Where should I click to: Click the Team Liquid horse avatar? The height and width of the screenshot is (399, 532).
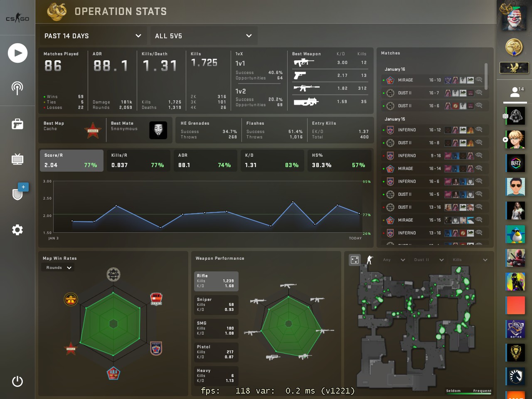[x=516, y=377]
